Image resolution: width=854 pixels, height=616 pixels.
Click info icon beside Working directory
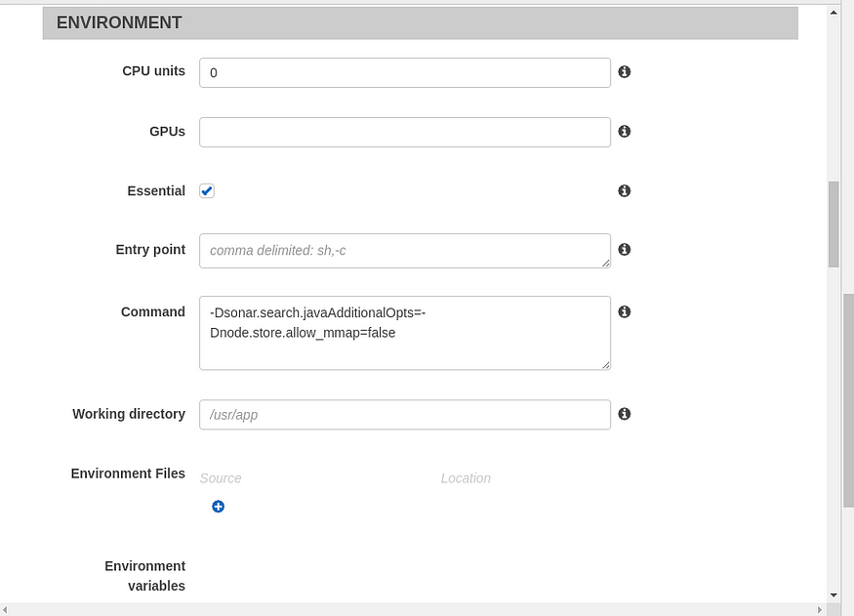[625, 414]
